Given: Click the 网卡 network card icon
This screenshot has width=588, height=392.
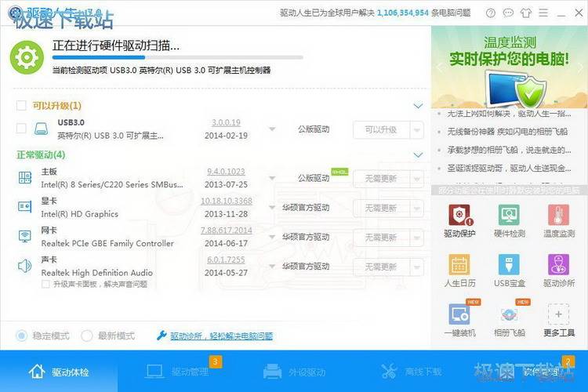Looking at the screenshot, I should (25, 236).
